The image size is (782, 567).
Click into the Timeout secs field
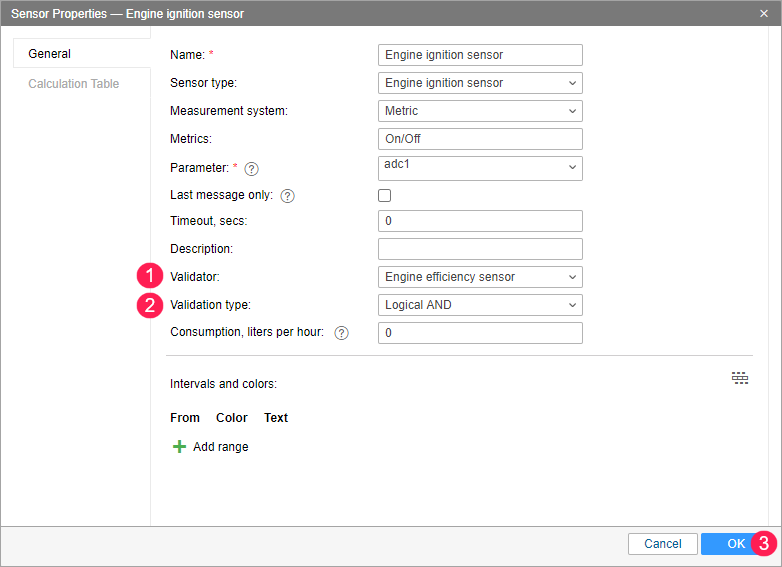(x=480, y=221)
